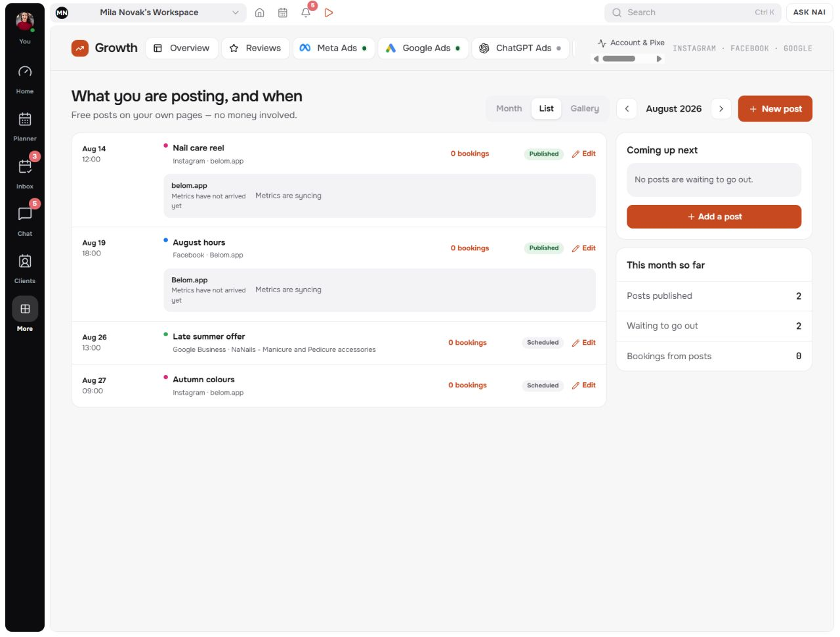Open the Account & Pixel tab
Viewport: 840px width, 637px height.
(x=631, y=43)
